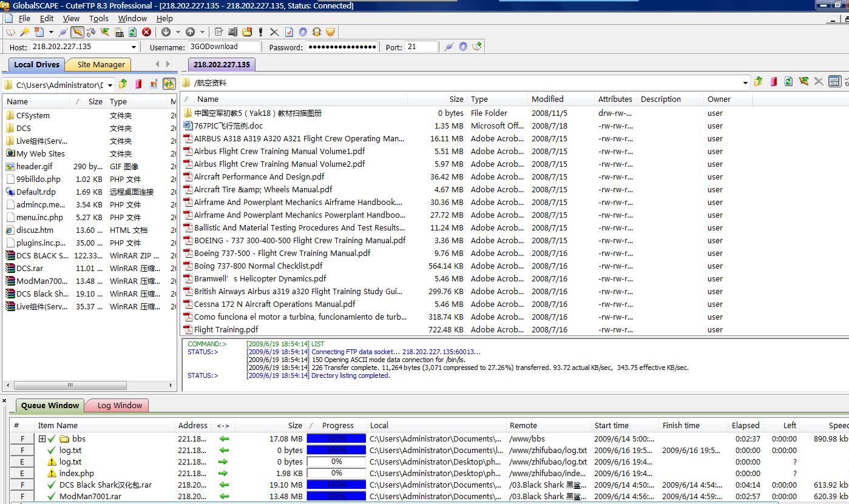Viewport: 849px width, 504px height.
Task: Refresh the remote directory listing
Action: pyautogui.click(x=788, y=82)
